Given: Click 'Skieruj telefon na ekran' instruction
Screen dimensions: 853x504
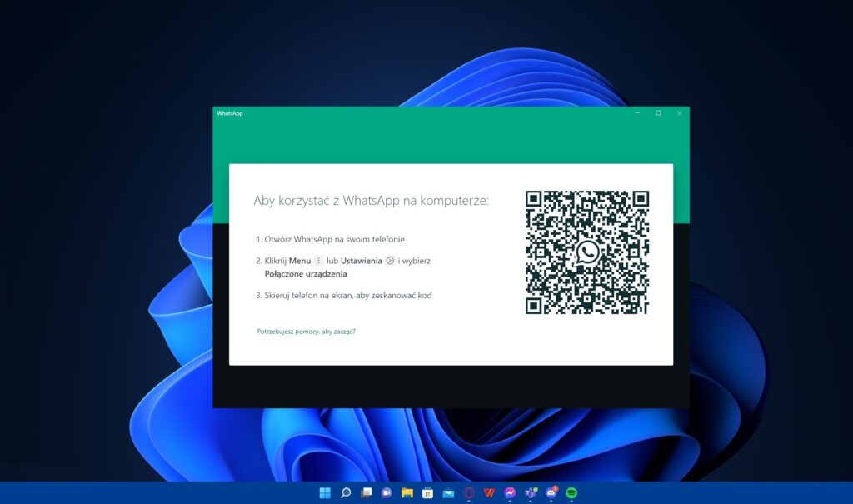Looking at the screenshot, I should click(348, 295).
